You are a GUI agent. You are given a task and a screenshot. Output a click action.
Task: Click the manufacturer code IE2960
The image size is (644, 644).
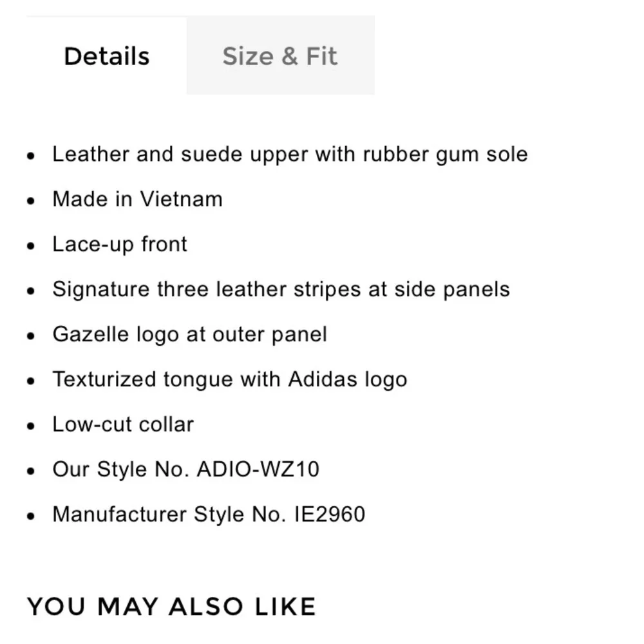tap(330, 514)
